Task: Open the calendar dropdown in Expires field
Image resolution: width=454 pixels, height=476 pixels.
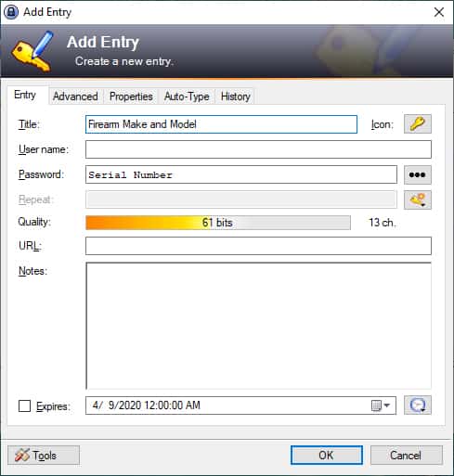Action: [x=381, y=405]
